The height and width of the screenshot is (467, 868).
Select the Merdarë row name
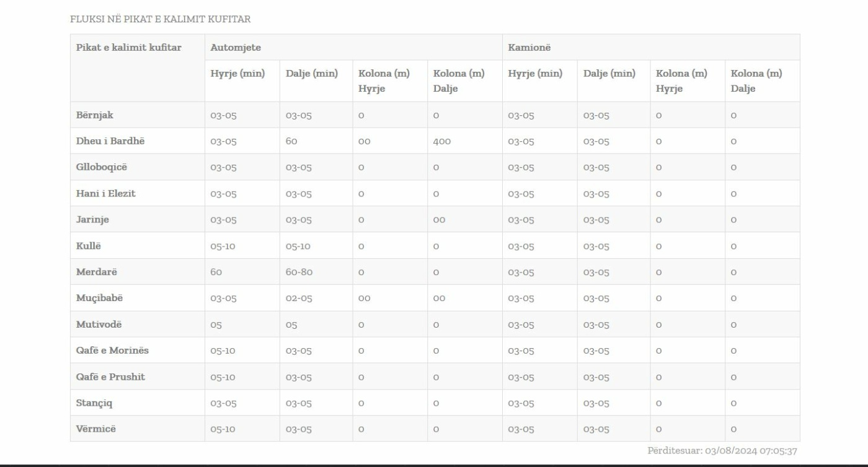click(95, 272)
